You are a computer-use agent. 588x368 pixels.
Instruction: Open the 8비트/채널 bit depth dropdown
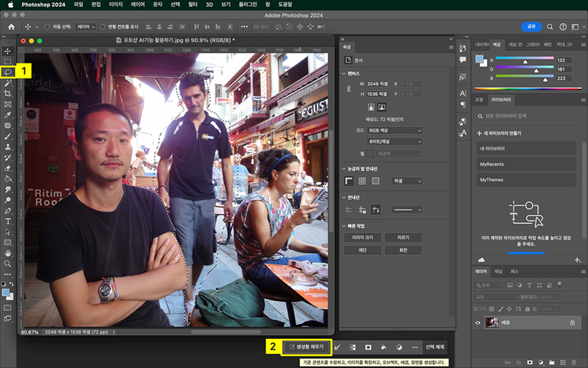coord(395,141)
